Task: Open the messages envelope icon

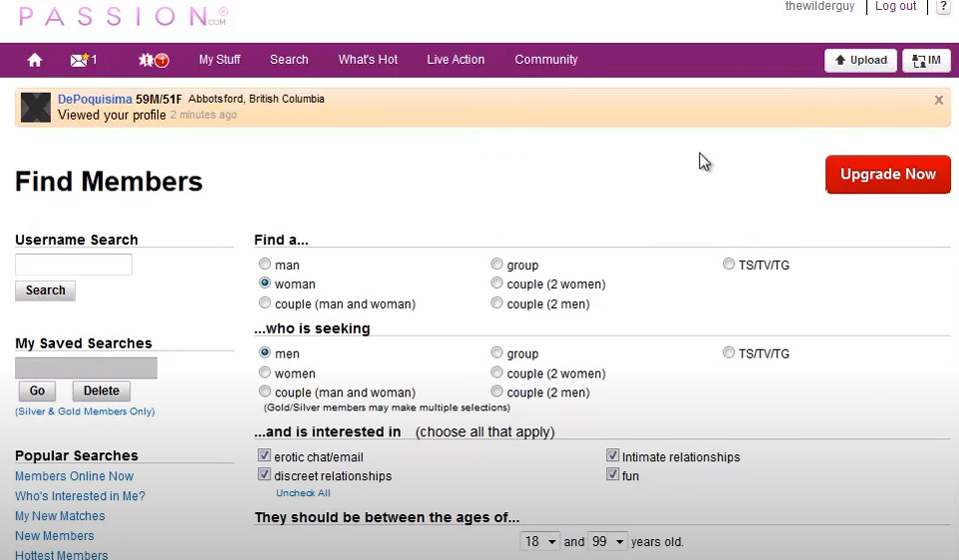Action: (79, 60)
